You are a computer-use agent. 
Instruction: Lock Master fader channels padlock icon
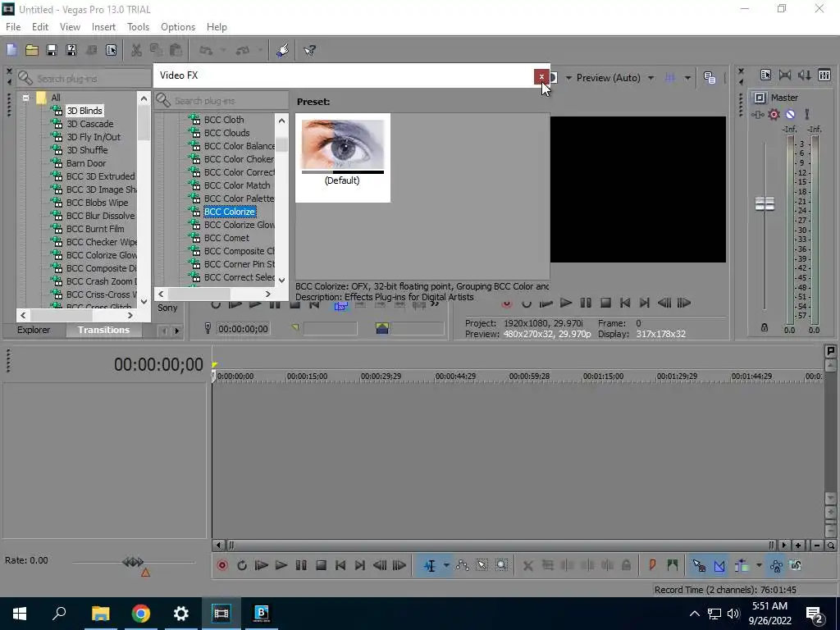[765, 327]
